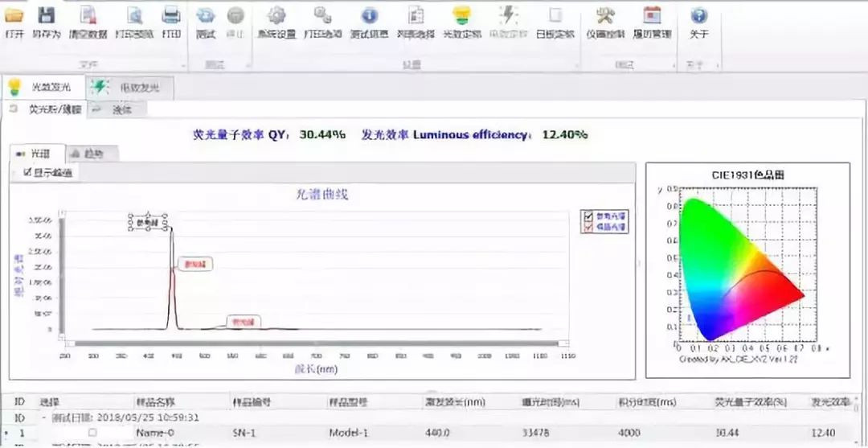Click the red label near 550 nm
The width and height of the screenshot is (868, 448).
click(x=243, y=321)
